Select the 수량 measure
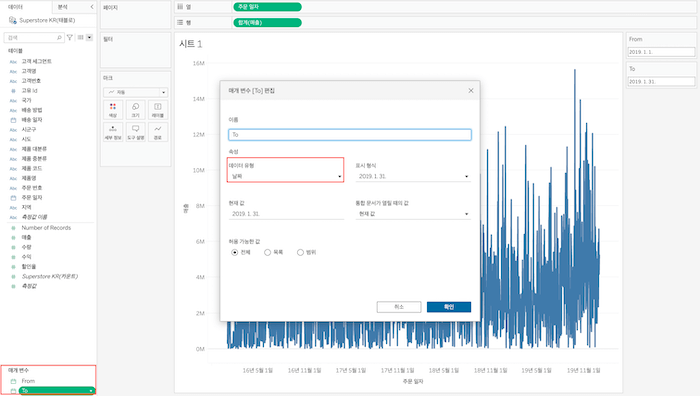700x396 pixels. (x=27, y=247)
